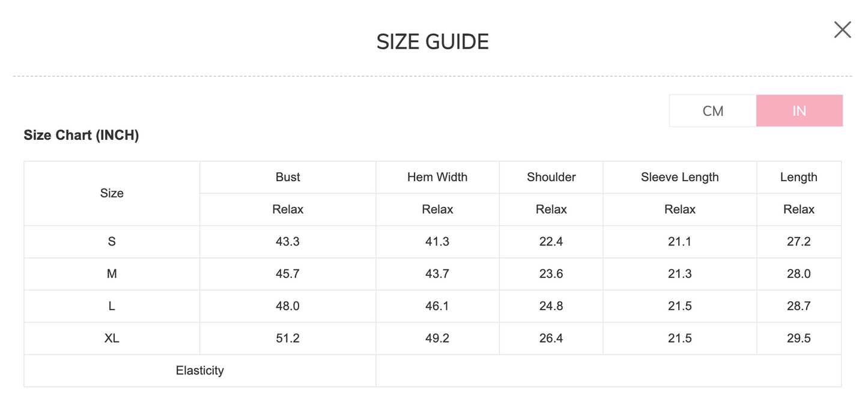The height and width of the screenshot is (399, 868).
Task: Select the IN unit toggle
Action: [799, 111]
